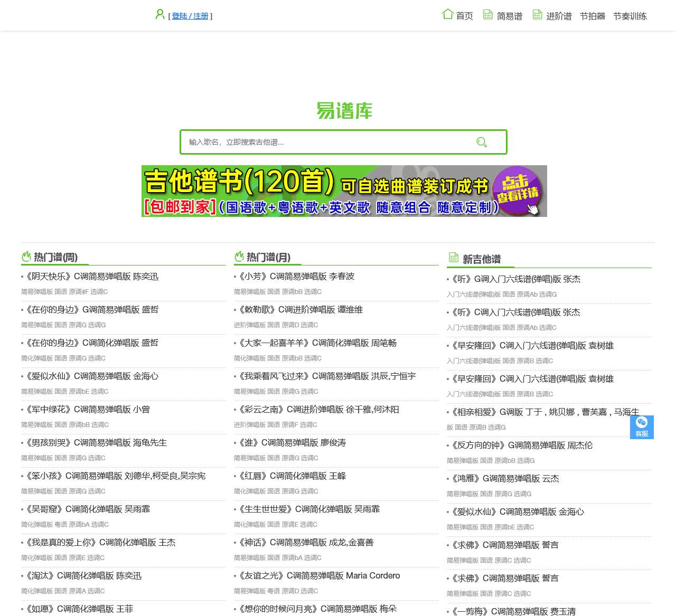Viewport: 676px width, 616px height.
Task: Select the green user profile icon
Action: pyautogui.click(x=160, y=14)
